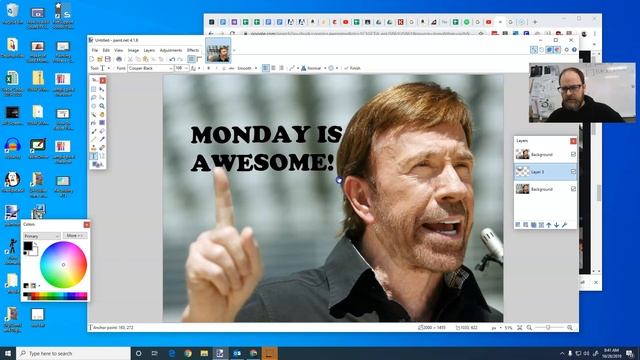640x360 pixels.
Task: Select the Magic Wand tool
Action: [93, 115]
